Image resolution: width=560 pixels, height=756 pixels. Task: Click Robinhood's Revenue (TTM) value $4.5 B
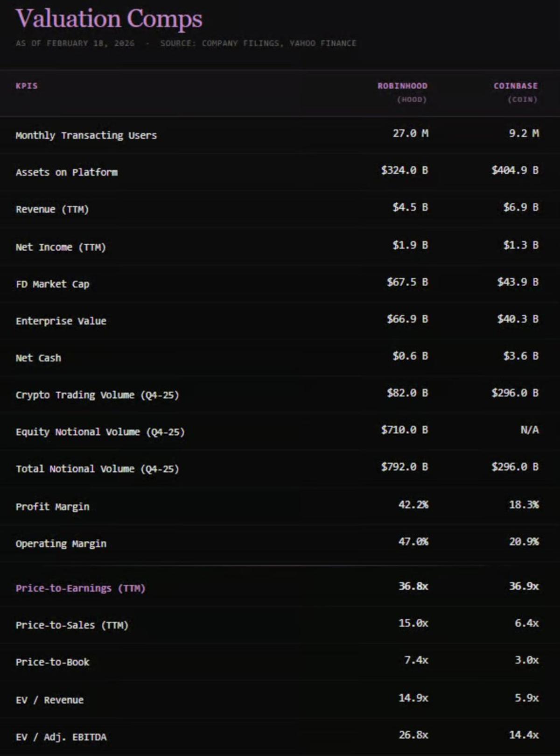pyautogui.click(x=410, y=207)
